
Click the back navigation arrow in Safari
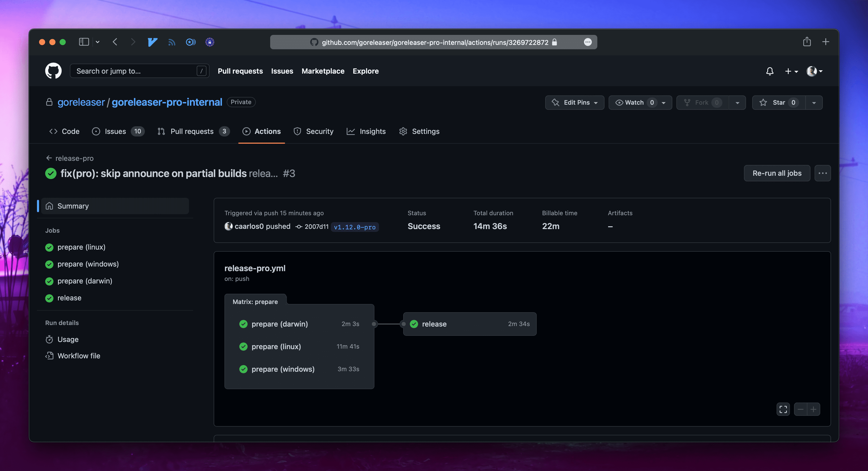[115, 42]
